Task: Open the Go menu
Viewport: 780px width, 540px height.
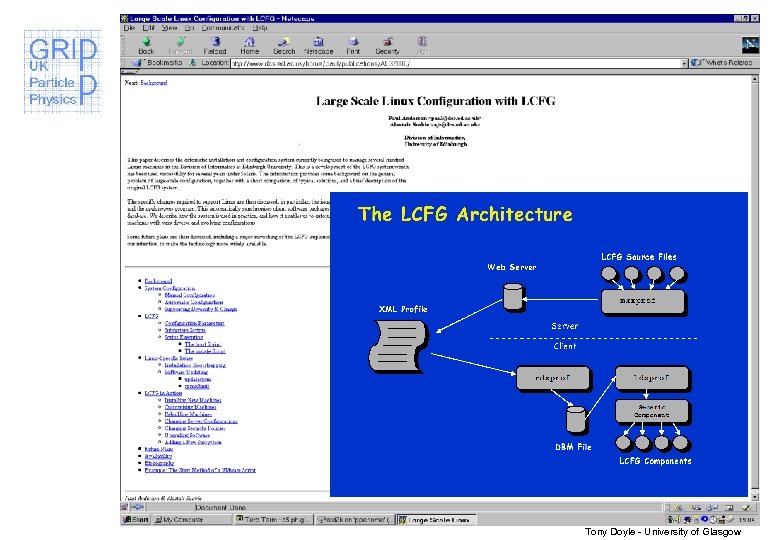Action: [189, 28]
